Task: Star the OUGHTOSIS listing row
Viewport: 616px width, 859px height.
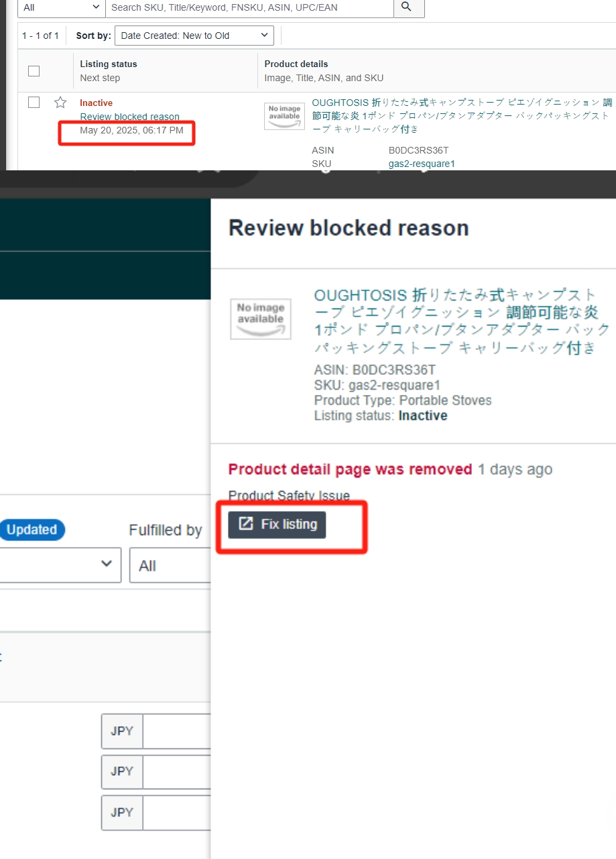Action: [60, 103]
